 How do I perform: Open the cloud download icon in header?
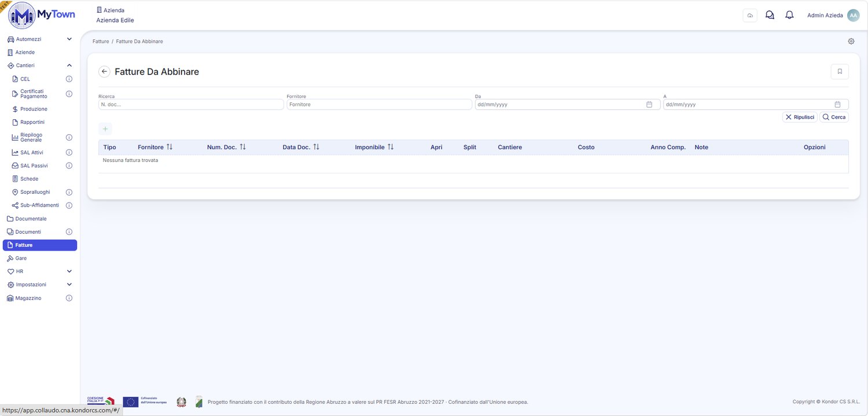[750, 16]
